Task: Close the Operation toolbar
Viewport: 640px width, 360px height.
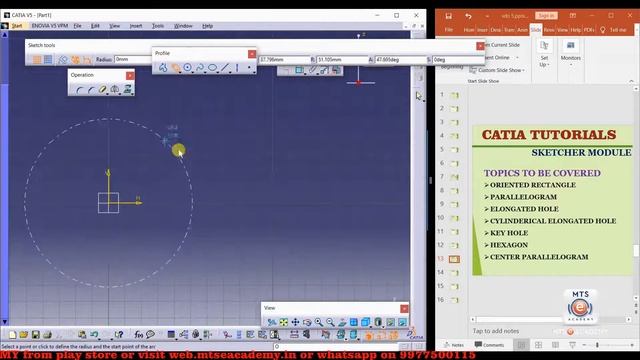Action: click(x=130, y=76)
